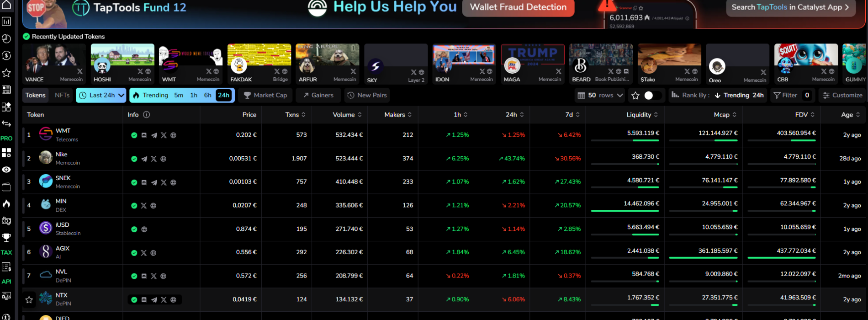
Task: Click the Customize button
Action: tap(842, 95)
